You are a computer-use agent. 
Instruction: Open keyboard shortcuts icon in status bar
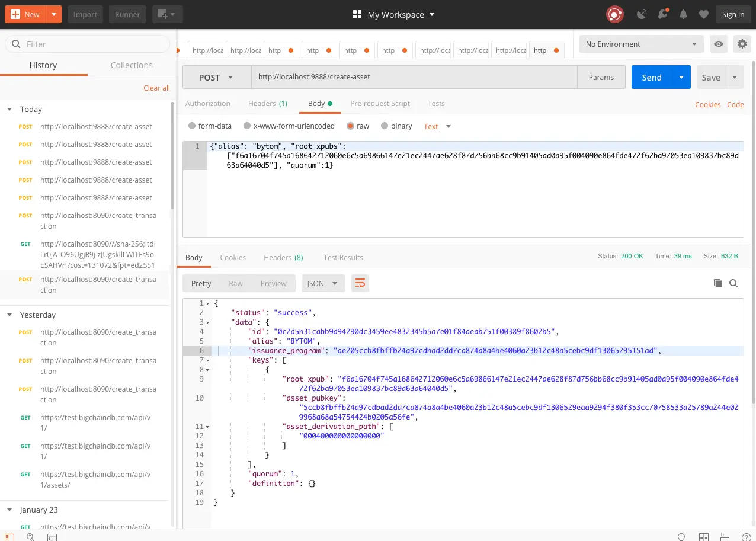pos(725,537)
